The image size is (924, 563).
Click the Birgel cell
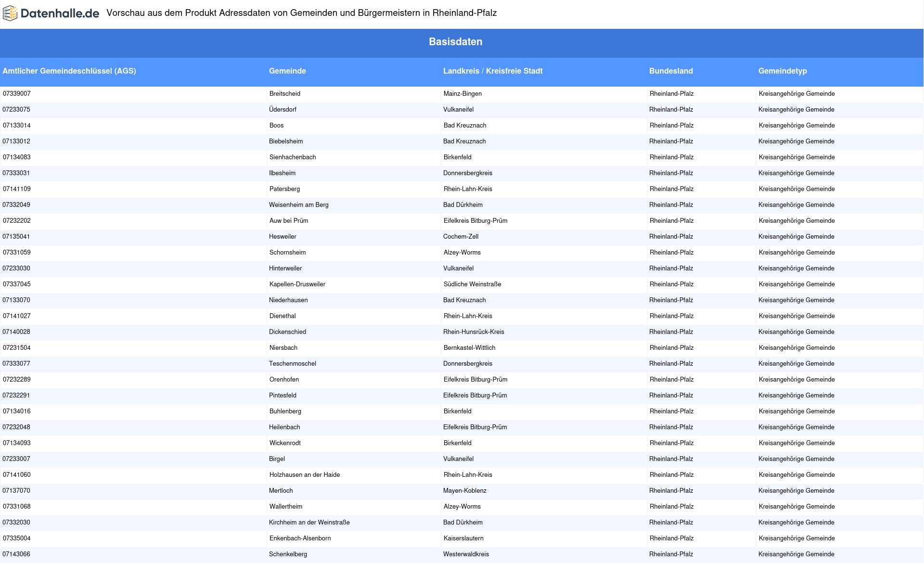(x=354, y=459)
